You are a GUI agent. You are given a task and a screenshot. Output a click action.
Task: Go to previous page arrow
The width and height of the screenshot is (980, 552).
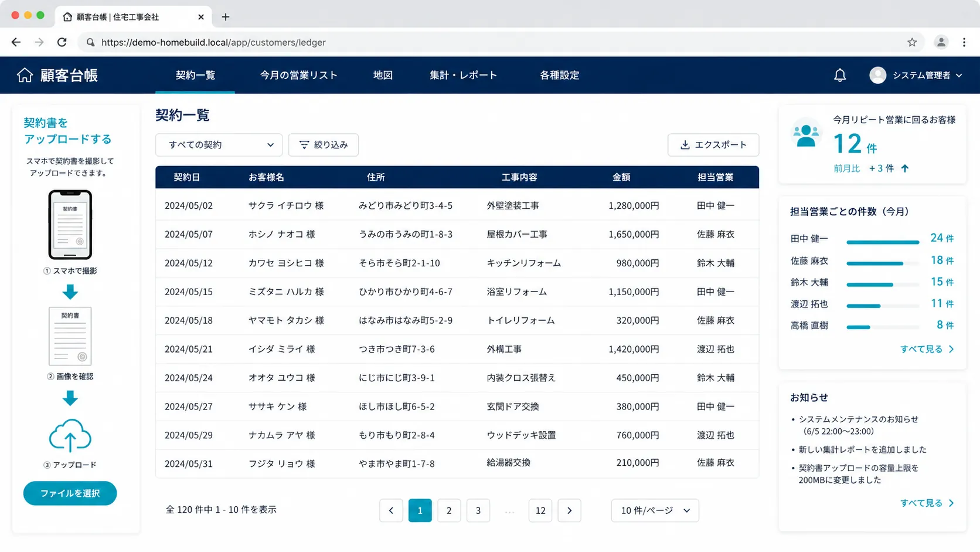click(391, 510)
